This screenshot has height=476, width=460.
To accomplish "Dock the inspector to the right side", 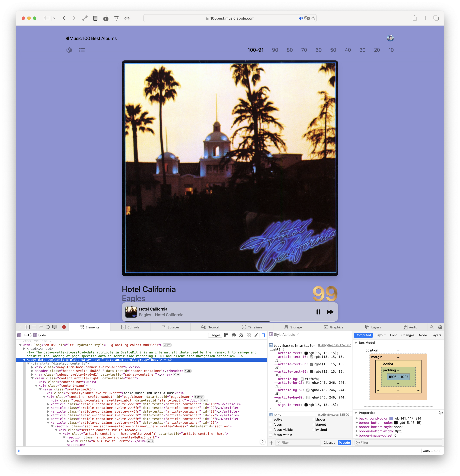I will click(34, 327).
